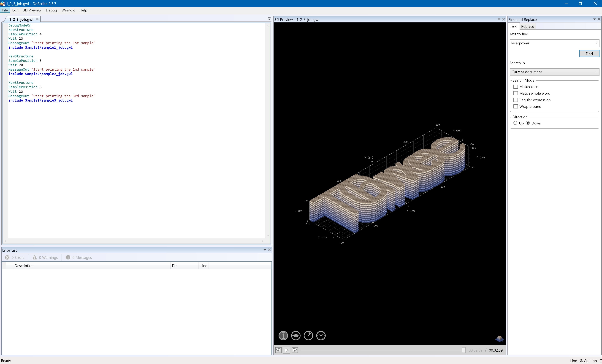Filter by 0 Warnings in Error List

click(45, 257)
